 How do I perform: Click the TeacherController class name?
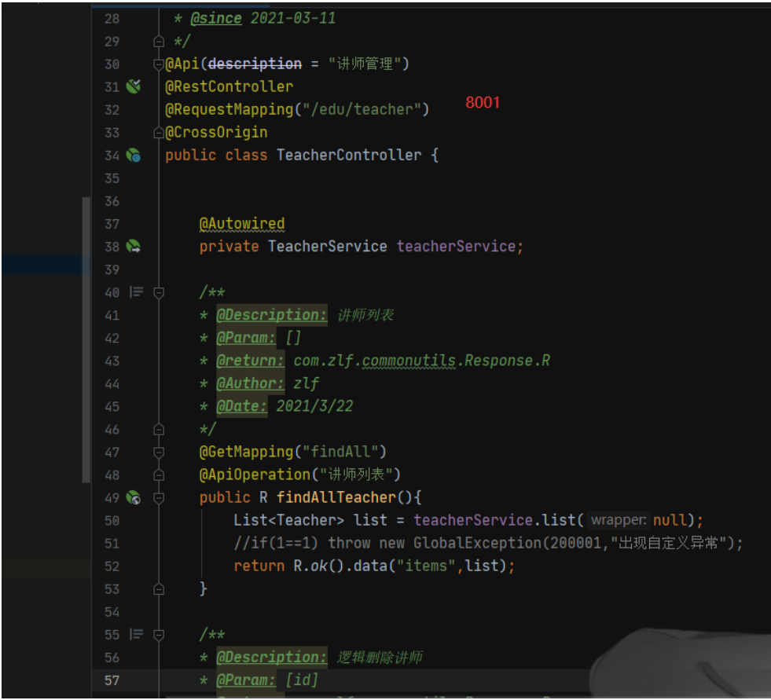[x=349, y=156]
